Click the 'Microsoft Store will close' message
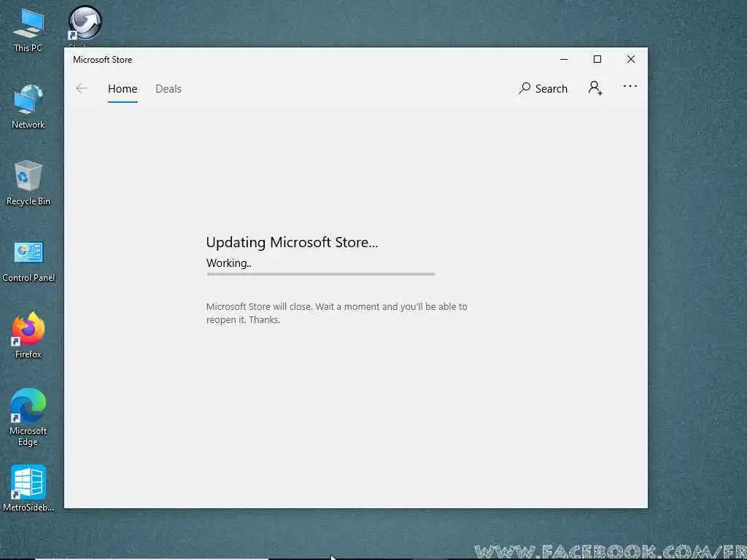The image size is (747, 560). [x=336, y=313]
